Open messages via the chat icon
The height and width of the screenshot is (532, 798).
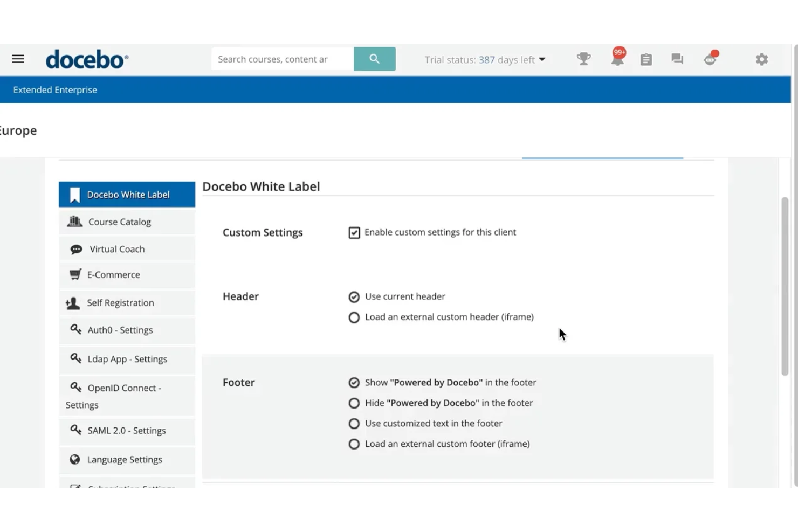[x=677, y=59]
